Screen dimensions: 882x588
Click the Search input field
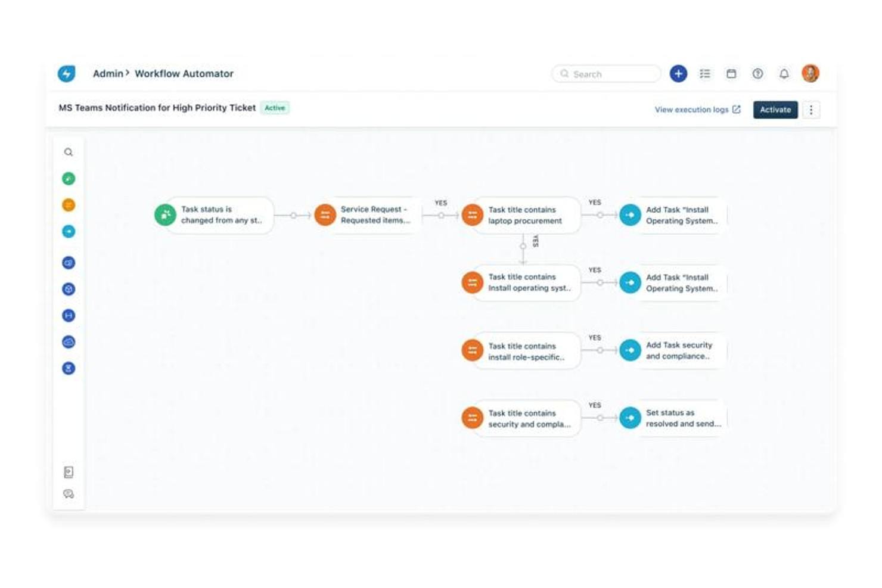click(605, 73)
